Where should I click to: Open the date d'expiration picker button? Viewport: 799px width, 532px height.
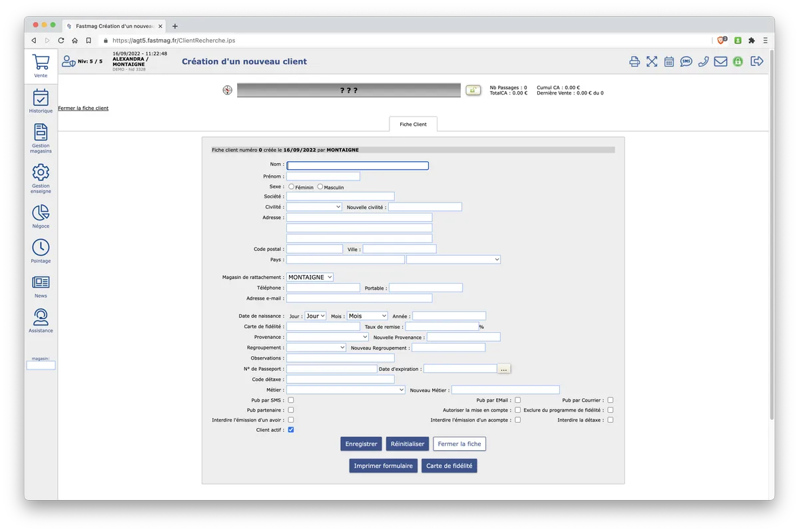pyautogui.click(x=504, y=369)
